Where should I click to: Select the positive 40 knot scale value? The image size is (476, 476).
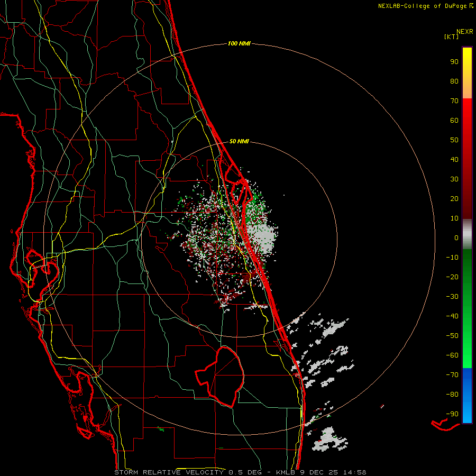pyautogui.click(x=454, y=160)
